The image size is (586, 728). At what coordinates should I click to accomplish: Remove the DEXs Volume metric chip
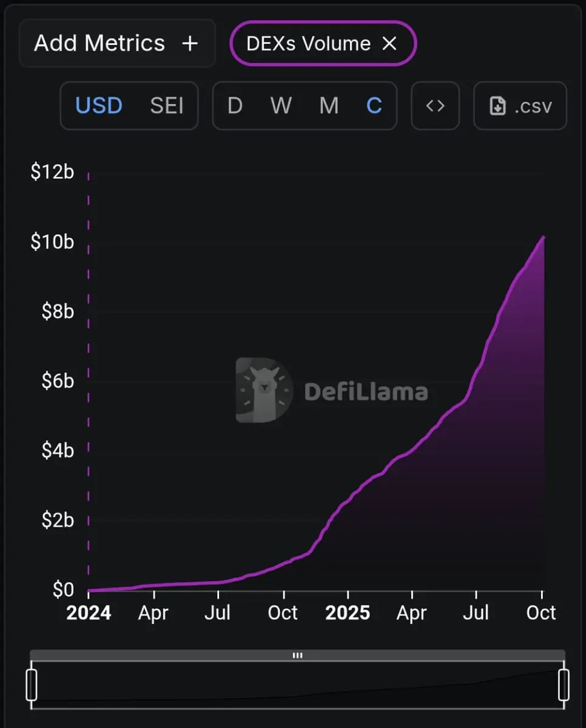(389, 43)
